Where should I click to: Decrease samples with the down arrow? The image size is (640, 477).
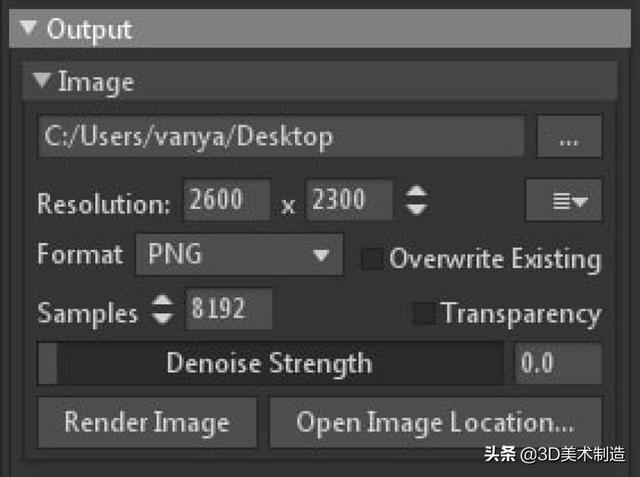(162, 320)
